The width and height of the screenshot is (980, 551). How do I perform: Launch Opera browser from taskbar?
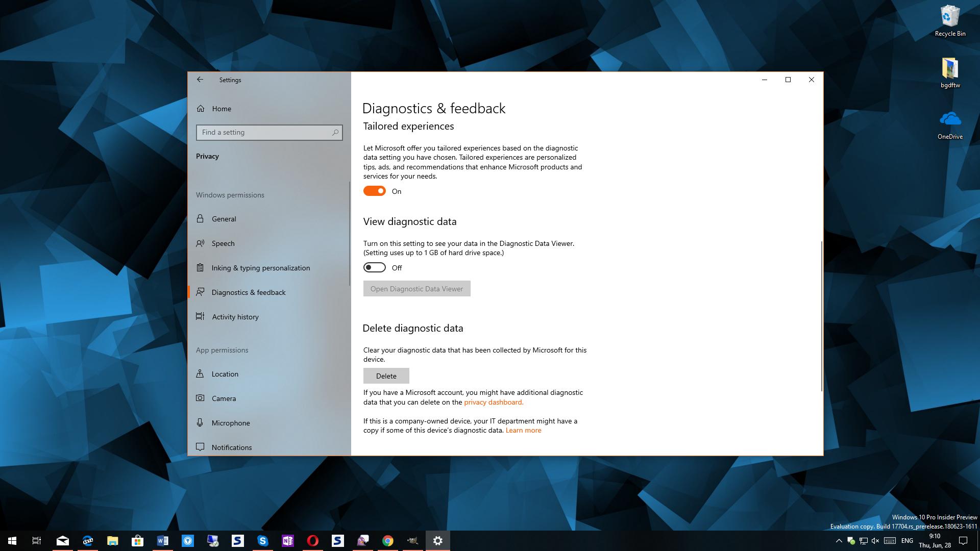coord(313,541)
